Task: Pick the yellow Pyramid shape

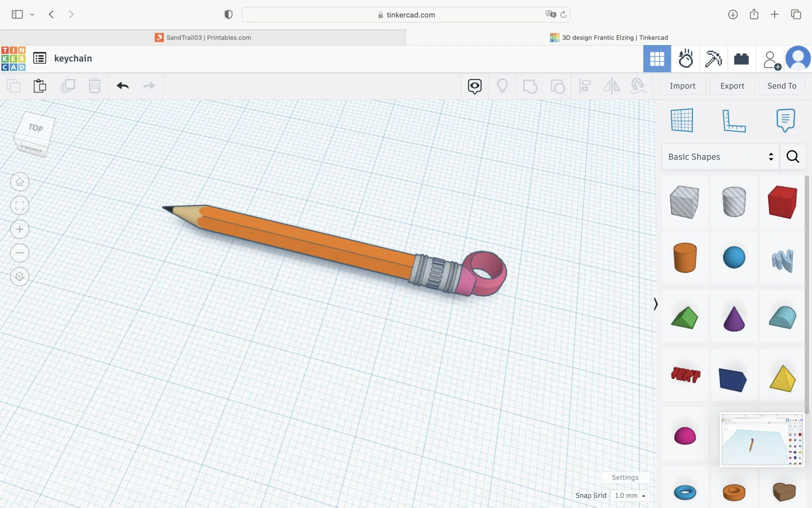Action: click(783, 378)
